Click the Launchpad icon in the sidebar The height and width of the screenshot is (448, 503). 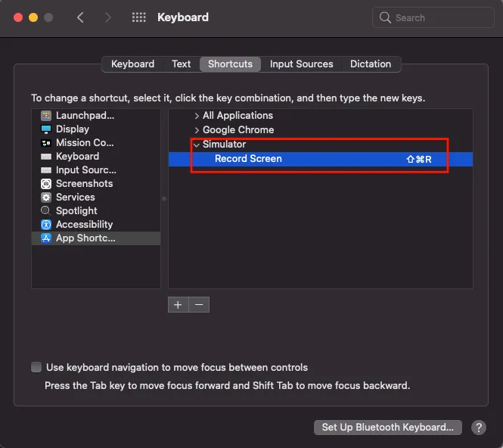(46, 116)
